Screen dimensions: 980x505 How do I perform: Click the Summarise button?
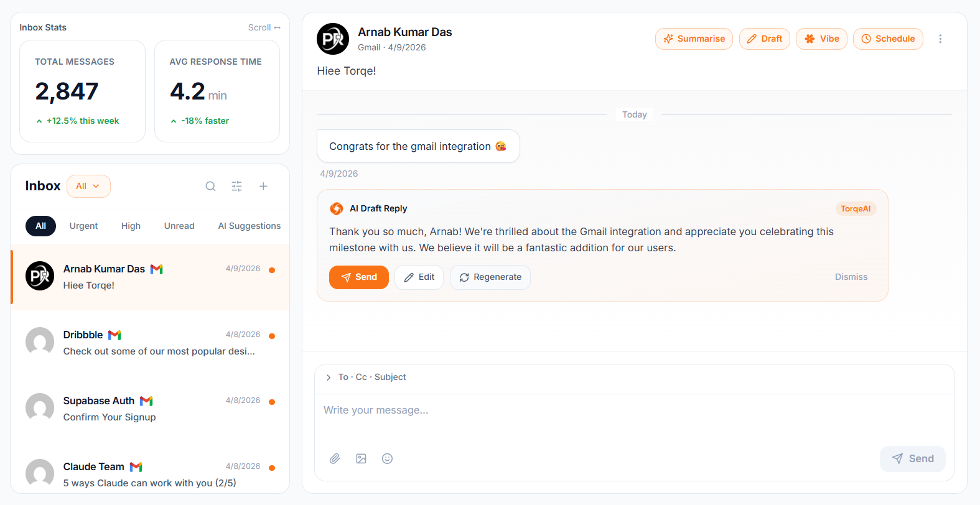(x=694, y=39)
